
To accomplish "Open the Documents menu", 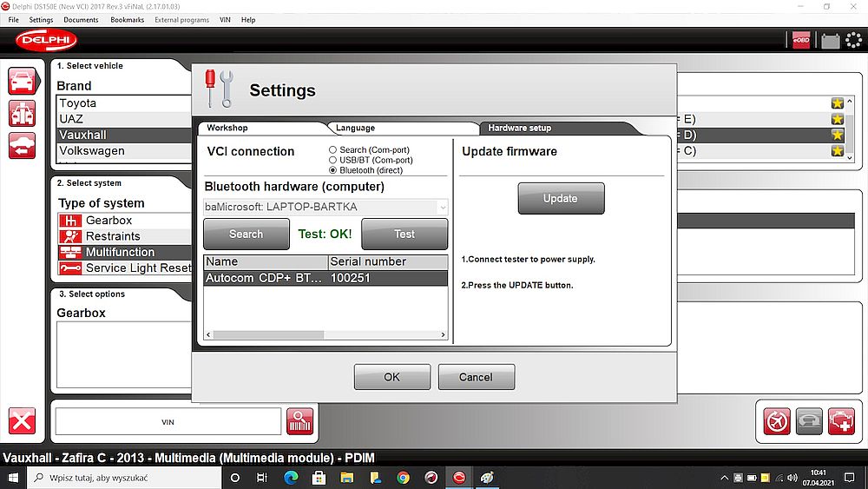I will point(81,19).
